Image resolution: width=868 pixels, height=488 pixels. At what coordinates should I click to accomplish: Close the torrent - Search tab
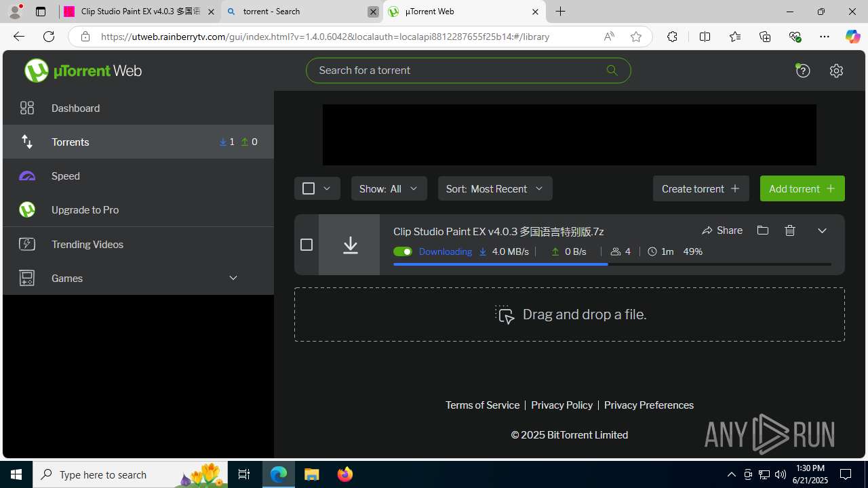pyautogui.click(x=373, y=12)
